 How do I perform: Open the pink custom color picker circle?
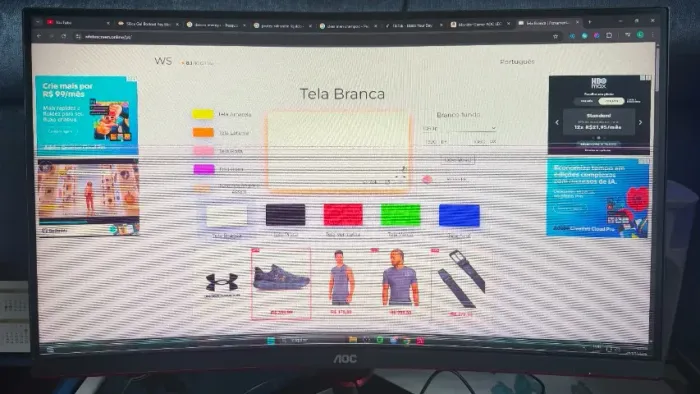click(x=427, y=179)
